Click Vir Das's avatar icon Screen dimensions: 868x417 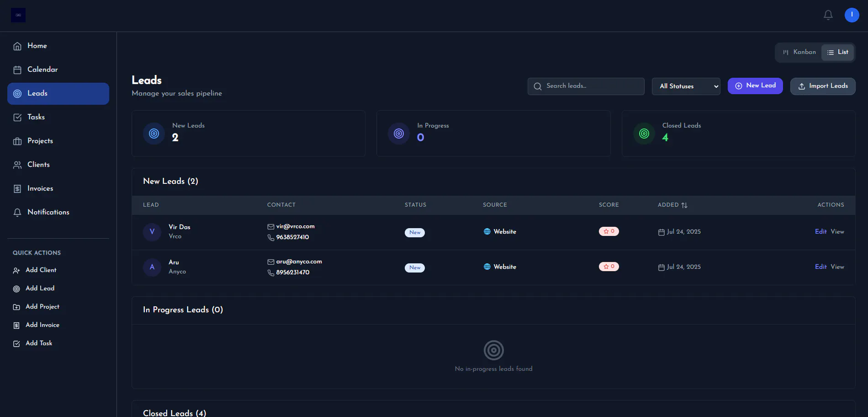(152, 232)
